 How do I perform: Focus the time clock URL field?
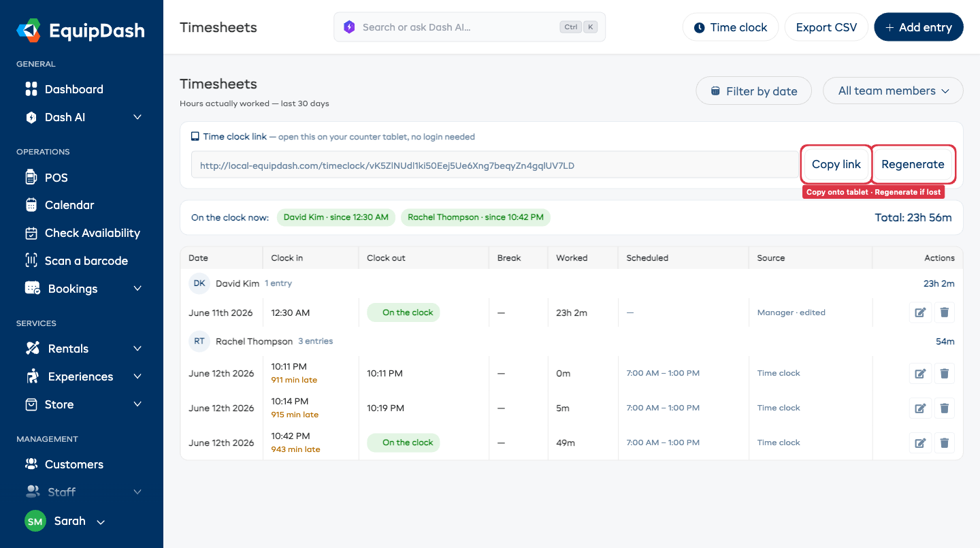pyautogui.click(x=494, y=165)
